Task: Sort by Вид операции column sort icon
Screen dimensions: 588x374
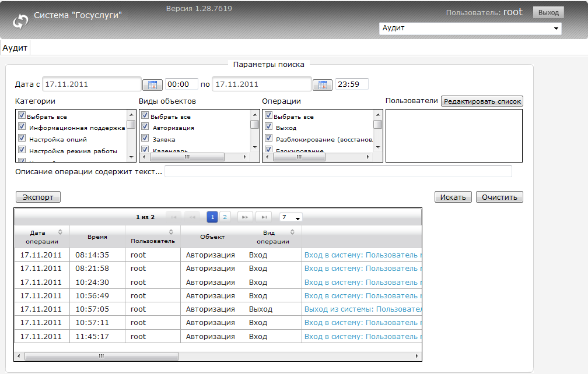Action: pyautogui.click(x=292, y=232)
